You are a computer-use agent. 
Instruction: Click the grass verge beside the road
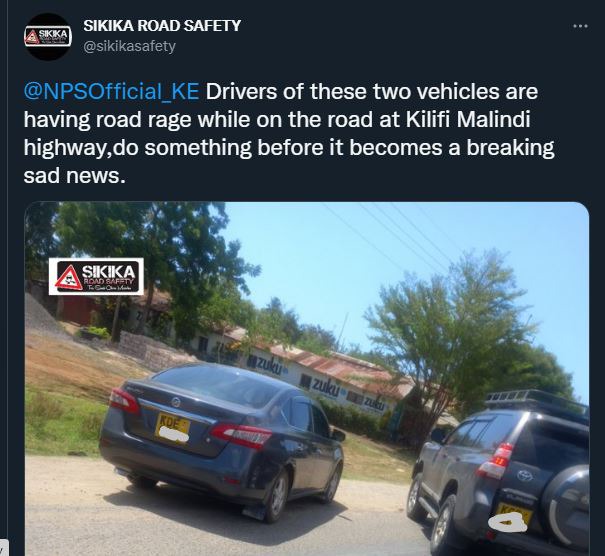64,421
